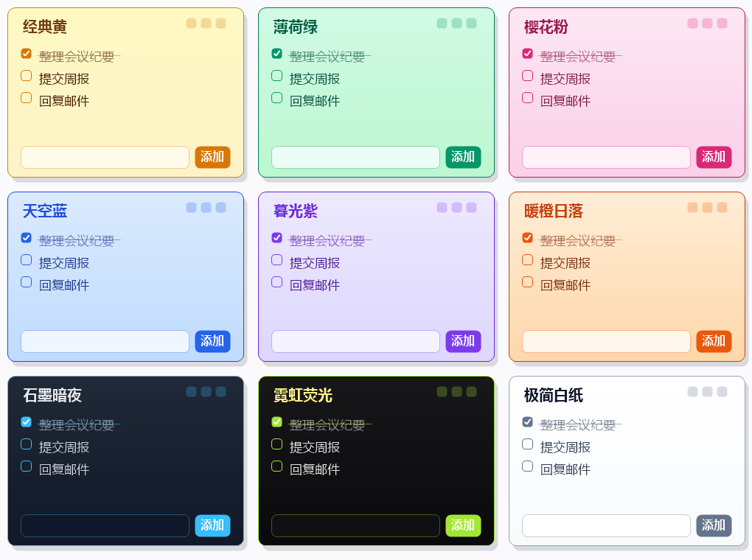
Task: Focus the white task input in 极简白纸
Action: [606, 525]
